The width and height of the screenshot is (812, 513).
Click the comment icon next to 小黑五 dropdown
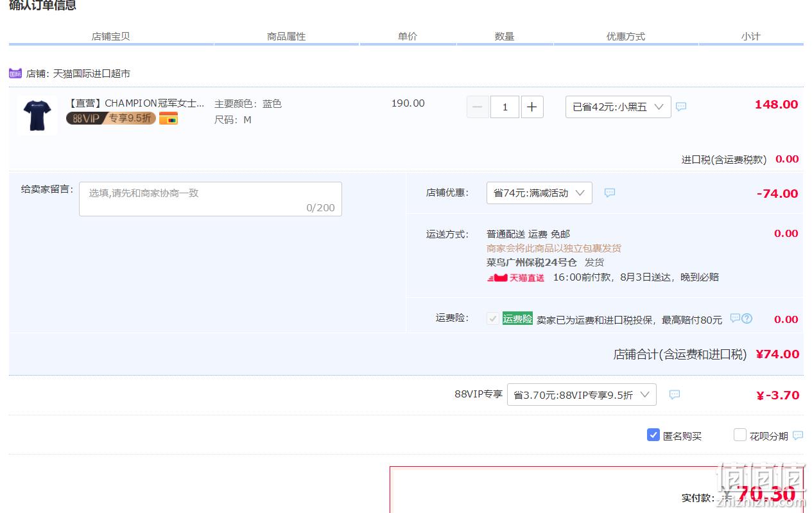click(x=681, y=107)
